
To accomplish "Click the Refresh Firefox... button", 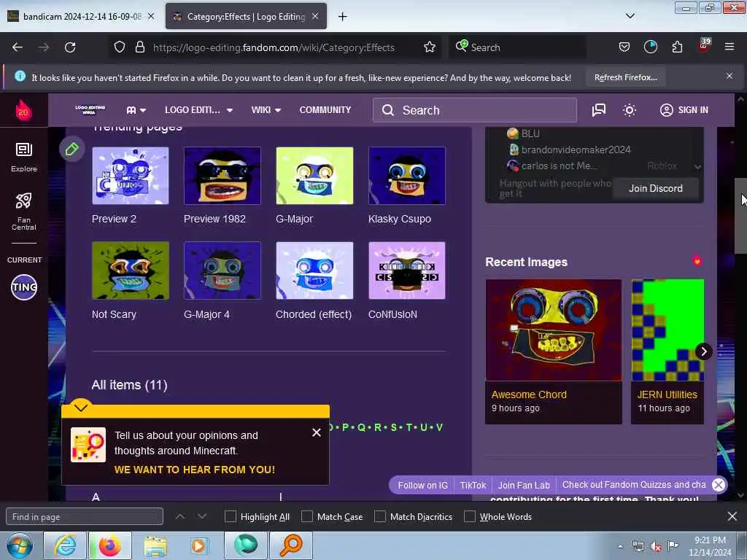I will pos(625,77).
